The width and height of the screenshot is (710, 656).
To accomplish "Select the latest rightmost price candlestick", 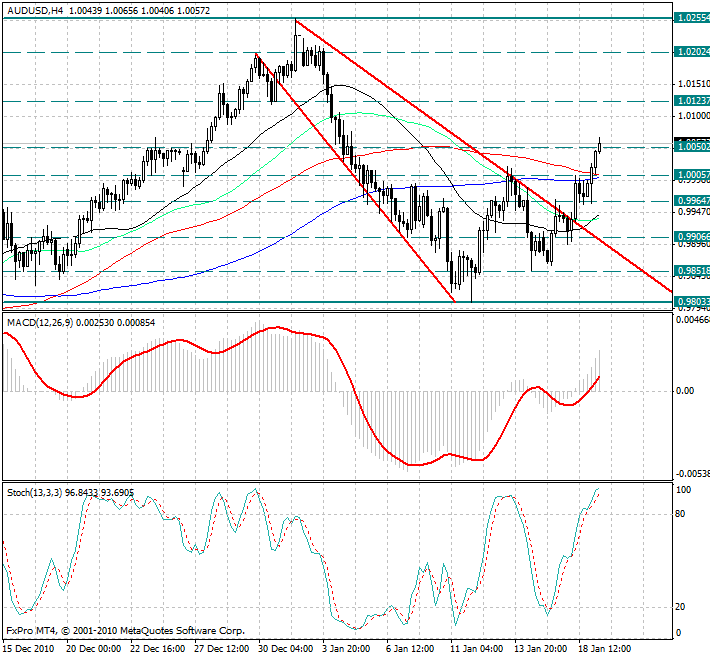I will pos(600,147).
